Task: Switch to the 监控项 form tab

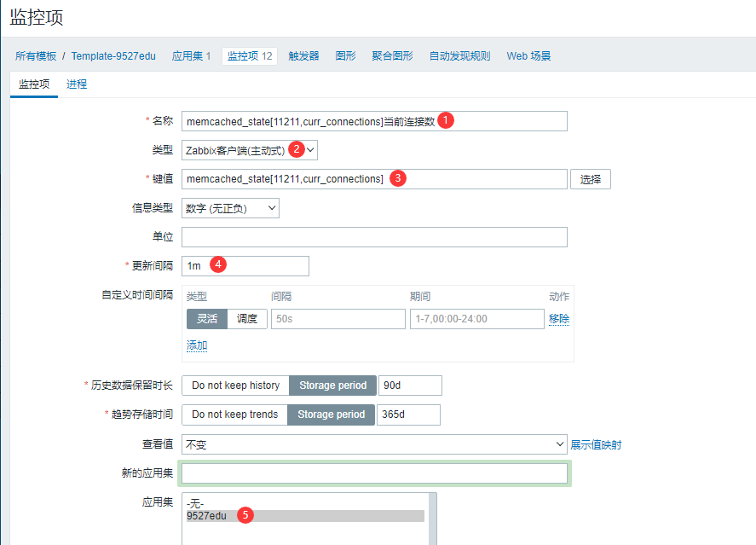Action: click(34, 84)
